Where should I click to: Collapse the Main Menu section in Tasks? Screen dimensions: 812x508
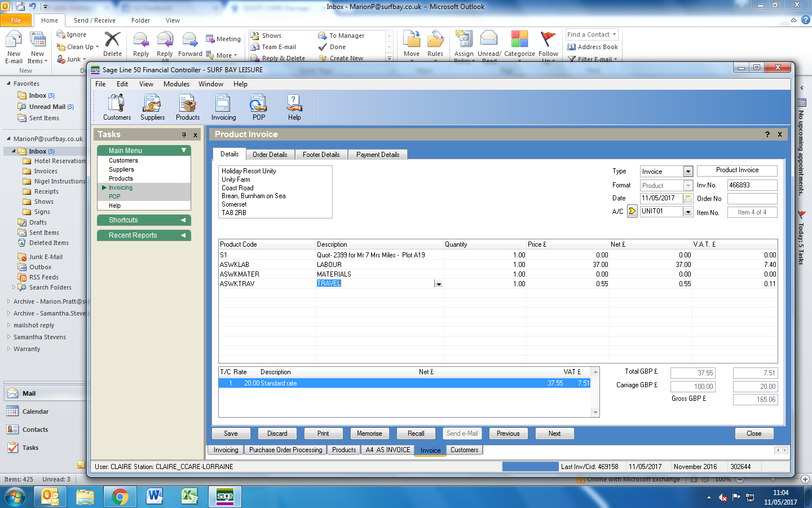pyautogui.click(x=184, y=151)
